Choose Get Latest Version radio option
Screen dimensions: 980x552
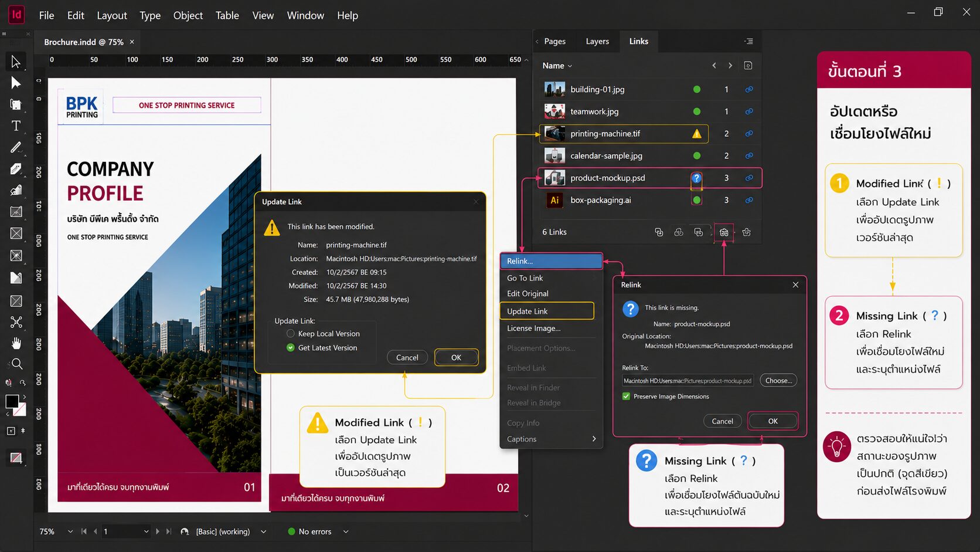click(290, 347)
